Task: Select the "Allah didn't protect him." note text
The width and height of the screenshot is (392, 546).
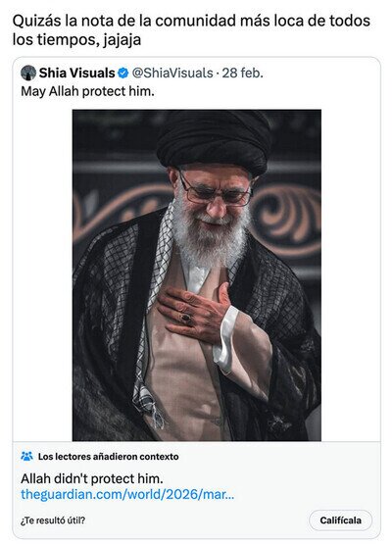Action: [92, 478]
